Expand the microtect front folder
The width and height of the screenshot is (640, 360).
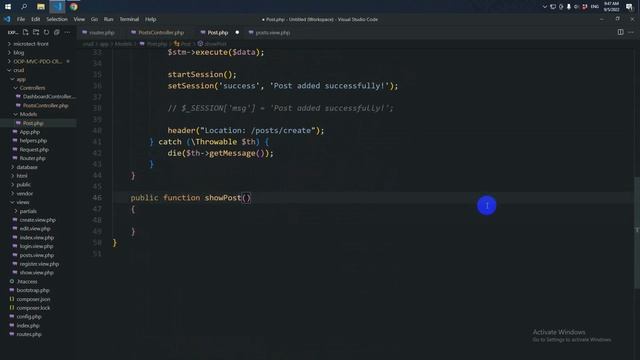[31, 44]
